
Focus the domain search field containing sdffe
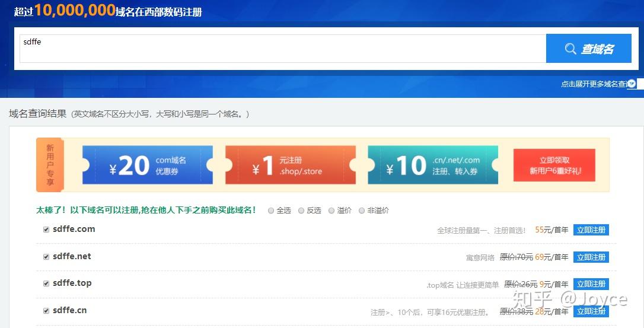283,49
